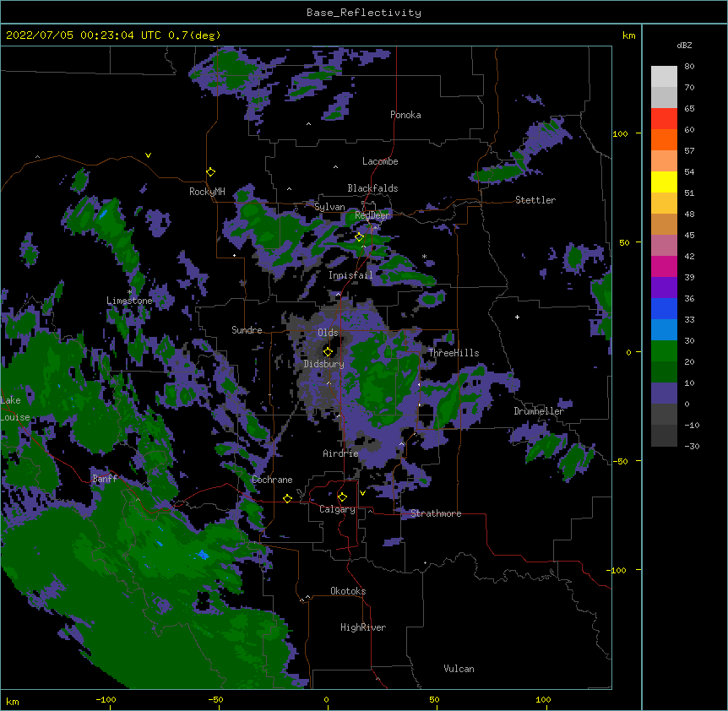This screenshot has width=728, height=711.
Task: Click the yellow diamond marker near Cochrane
Action: (x=287, y=498)
